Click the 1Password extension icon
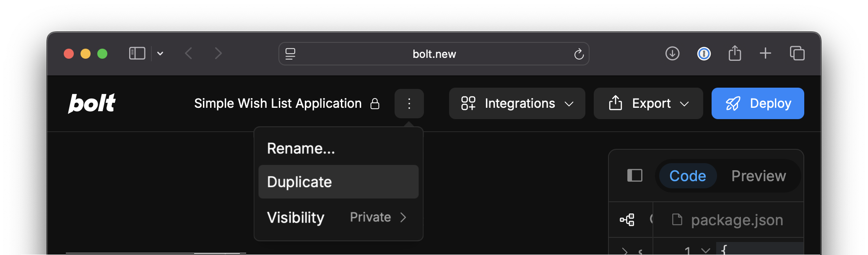This screenshot has height=255, width=868. (x=704, y=54)
